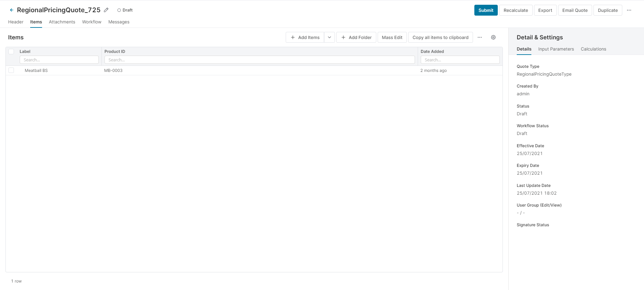Click Add Items with the plus icon
644x290 pixels.
305,37
